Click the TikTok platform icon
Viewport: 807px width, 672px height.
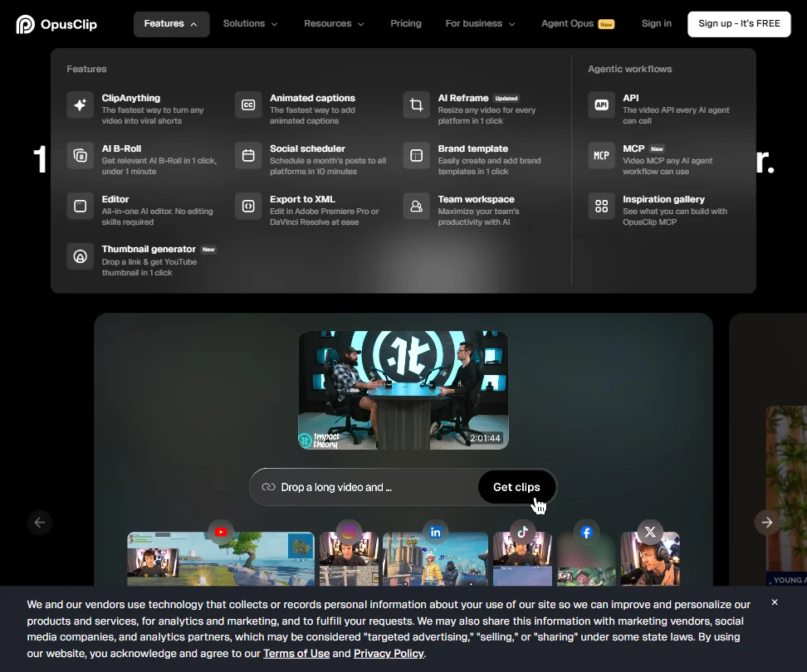[x=522, y=532]
